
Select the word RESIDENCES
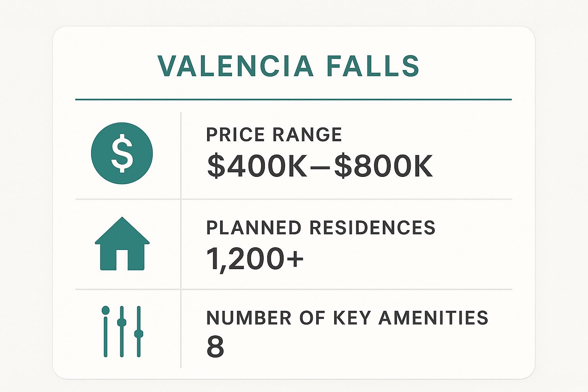coord(372,227)
